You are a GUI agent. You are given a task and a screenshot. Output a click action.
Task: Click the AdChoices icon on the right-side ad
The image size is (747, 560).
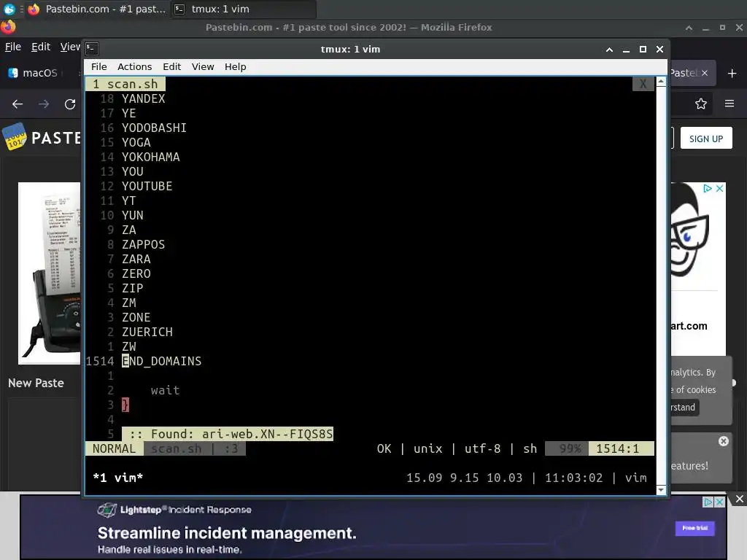pyautogui.click(x=708, y=189)
